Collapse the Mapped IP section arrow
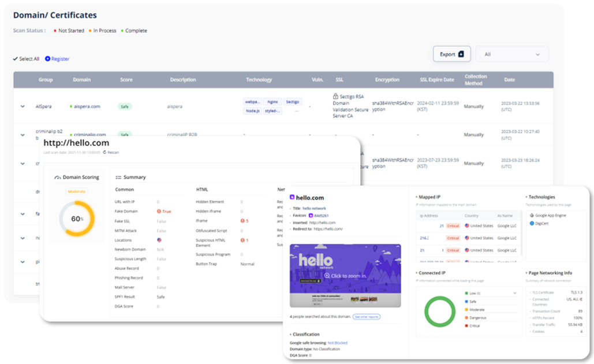The width and height of the screenshot is (594, 364). pyautogui.click(x=417, y=197)
